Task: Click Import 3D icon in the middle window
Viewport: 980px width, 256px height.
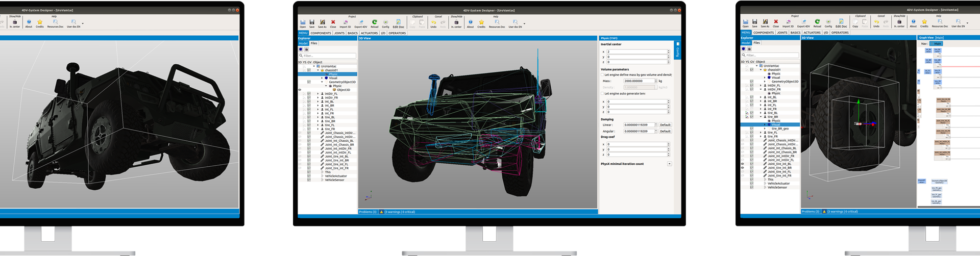Action: click(x=346, y=22)
